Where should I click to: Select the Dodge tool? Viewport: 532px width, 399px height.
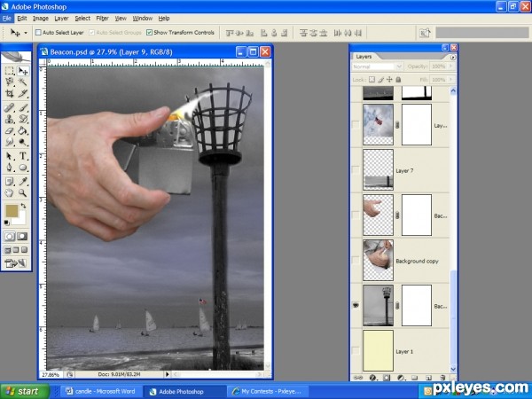(23, 142)
